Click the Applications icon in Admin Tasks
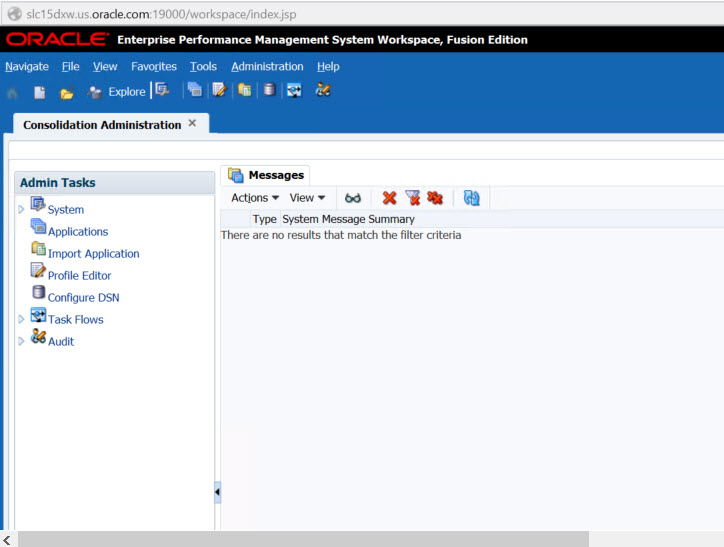This screenshot has height=547, width=724. click(x=38, y=226)
